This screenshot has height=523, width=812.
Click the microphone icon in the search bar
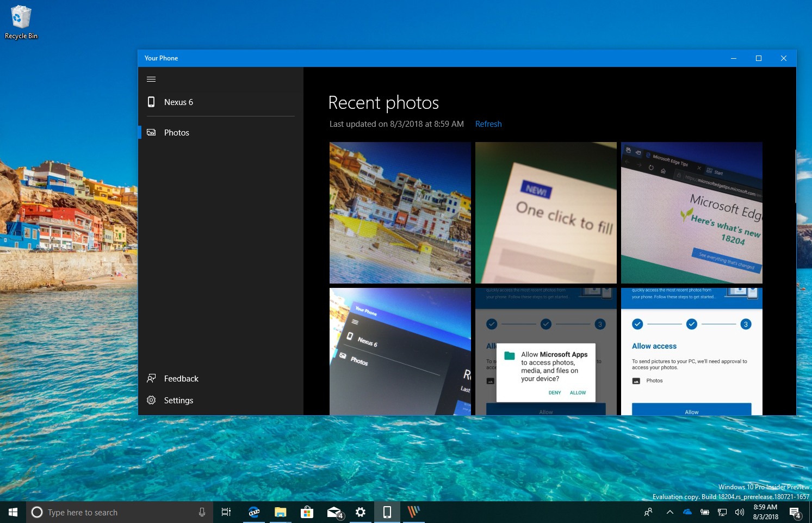202,512
